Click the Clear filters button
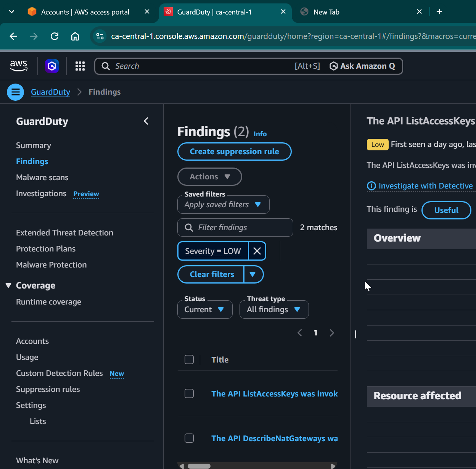 coord(211,274)
